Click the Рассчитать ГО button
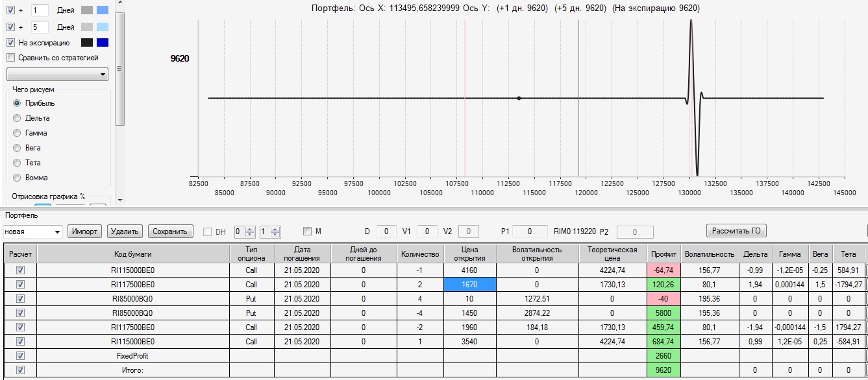This screenshot has width=868, height=380. coord(736,231)
